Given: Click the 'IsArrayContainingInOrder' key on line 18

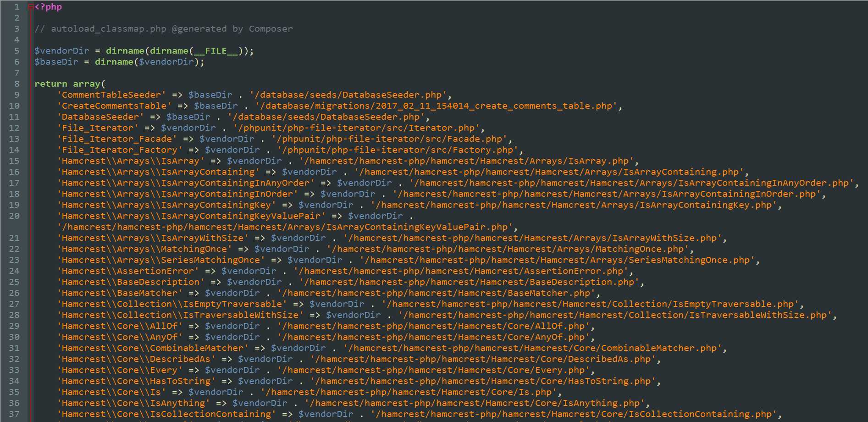Looking at the screenshot, I should pyautogui.click(x=177, y=194).
